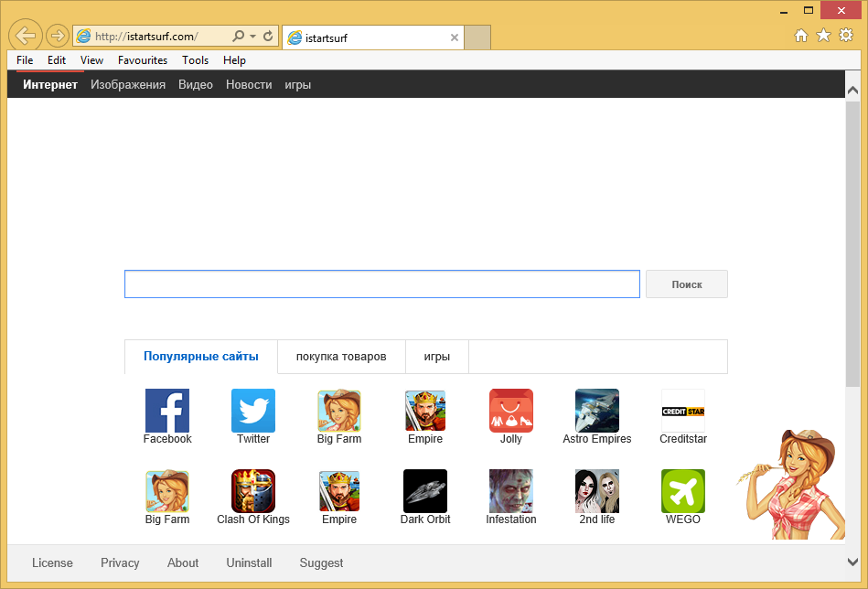Open the Creditstar icon
868x589 pixels.
pyautogui.click(x=683, y=411)
